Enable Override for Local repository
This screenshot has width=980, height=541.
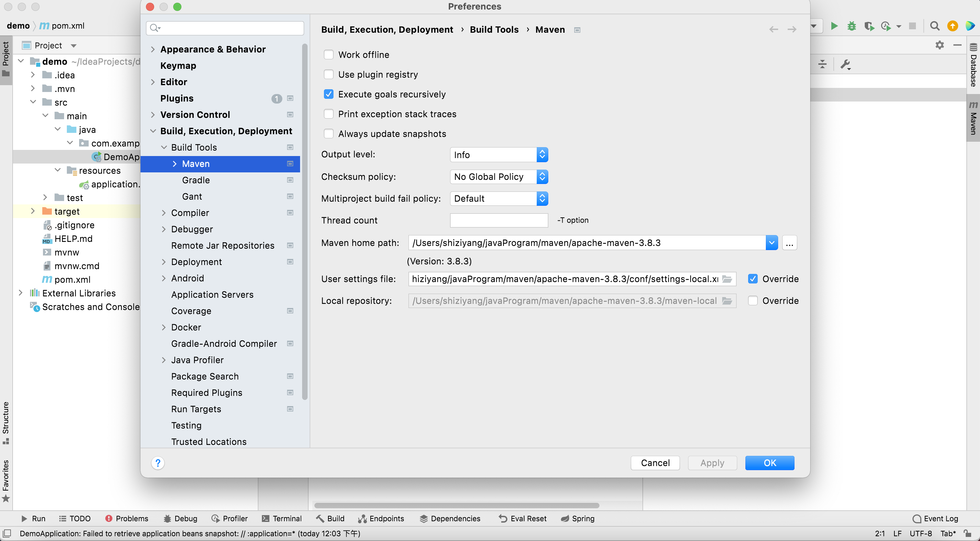(x=753, y=301)
